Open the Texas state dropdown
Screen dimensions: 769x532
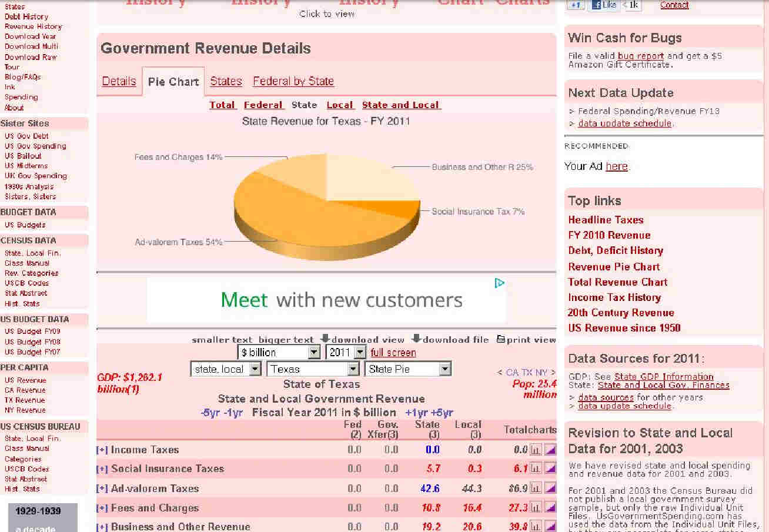(x=353, y=369)
